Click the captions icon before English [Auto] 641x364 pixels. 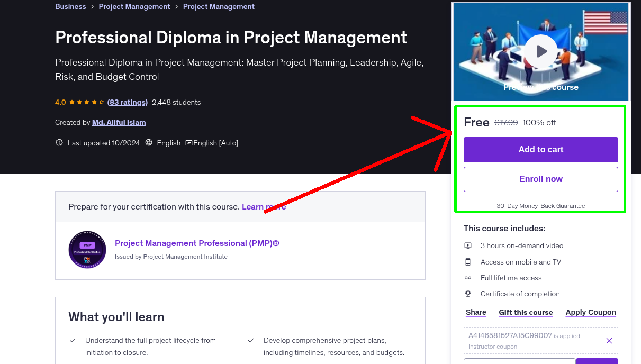188,143
